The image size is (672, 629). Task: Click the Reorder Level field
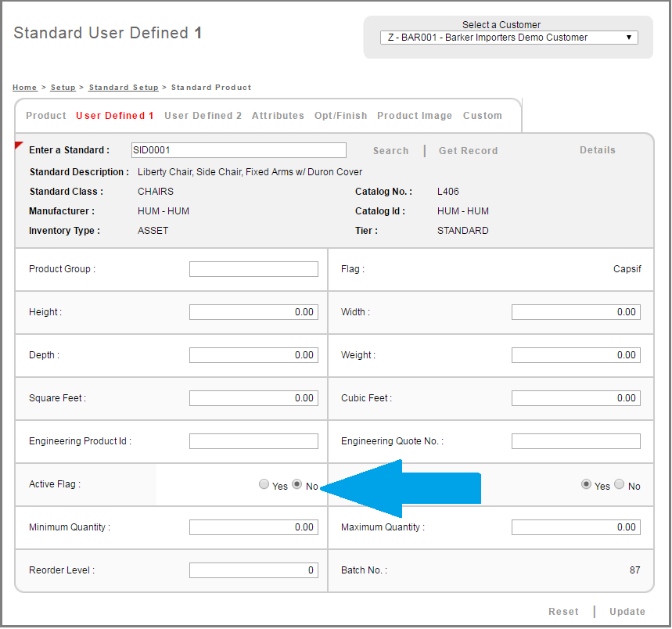point(253,570)
